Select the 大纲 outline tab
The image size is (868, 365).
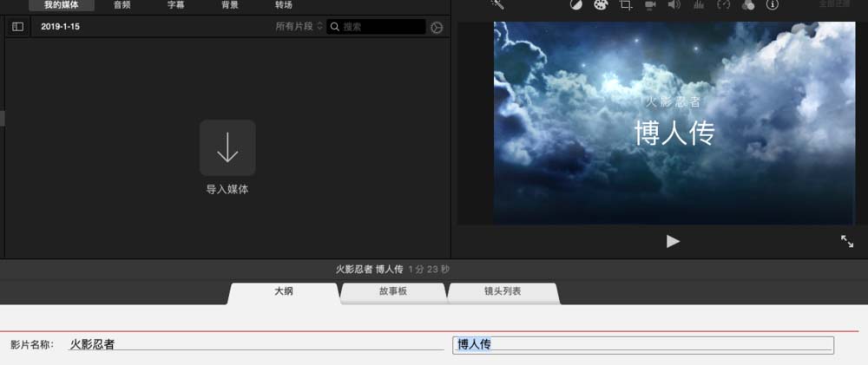(284, 292)
